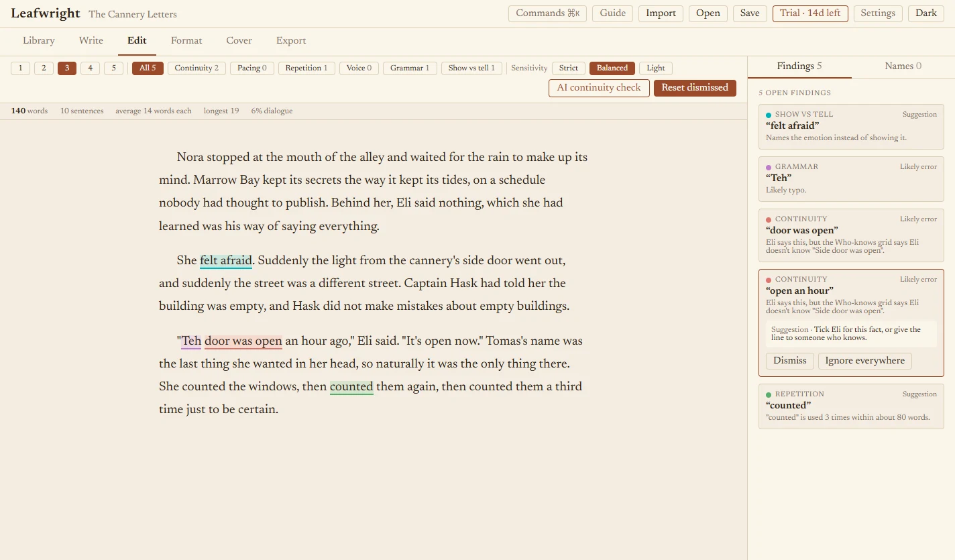
Task: Go to chapter 5
Action: (113, 68)
